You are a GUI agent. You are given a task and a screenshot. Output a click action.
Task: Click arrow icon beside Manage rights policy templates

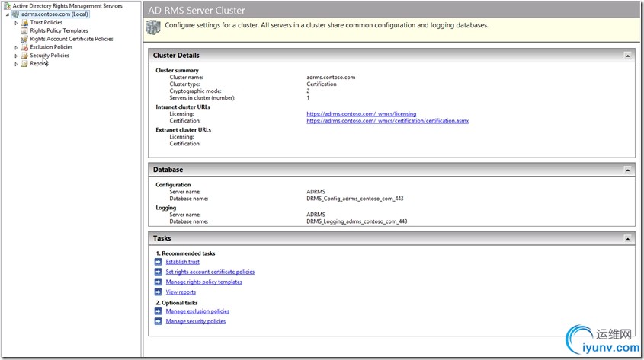tap(158, 282)
